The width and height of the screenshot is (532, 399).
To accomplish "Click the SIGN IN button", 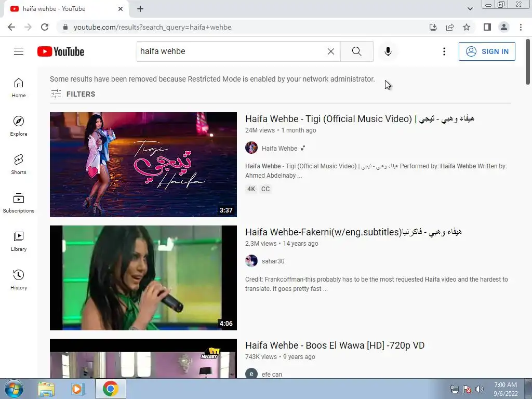I will (487, 51).
